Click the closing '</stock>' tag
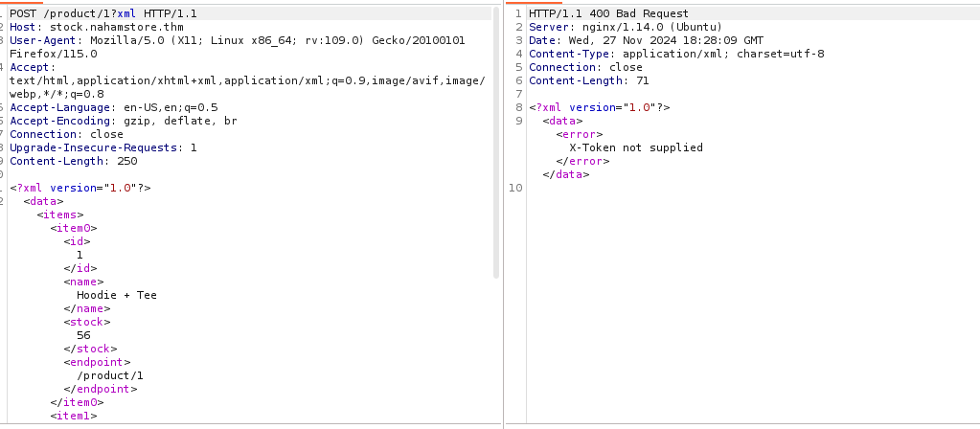 click(90, 350)
